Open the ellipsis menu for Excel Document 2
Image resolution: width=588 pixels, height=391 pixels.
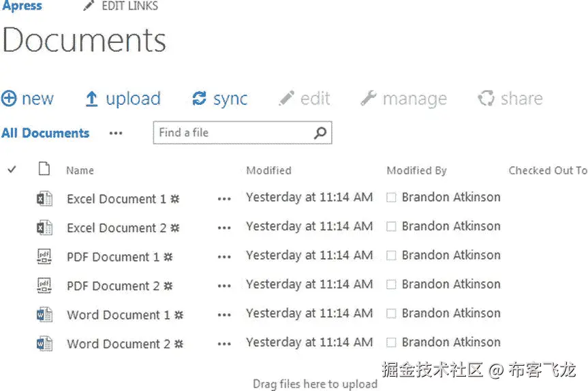(224, 228)
